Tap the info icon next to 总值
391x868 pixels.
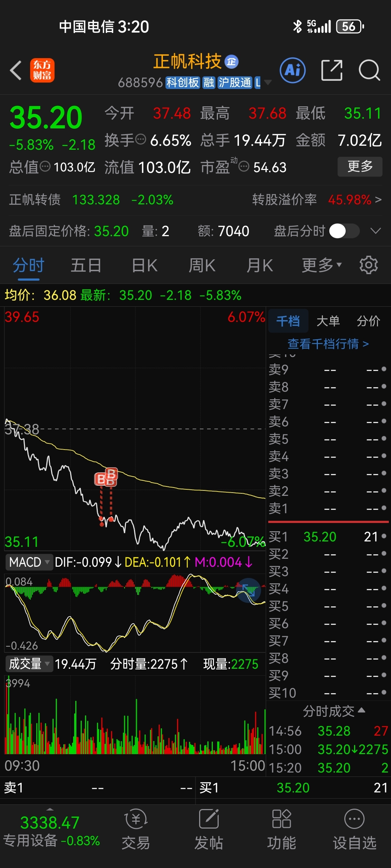click(x=45, y=166)
